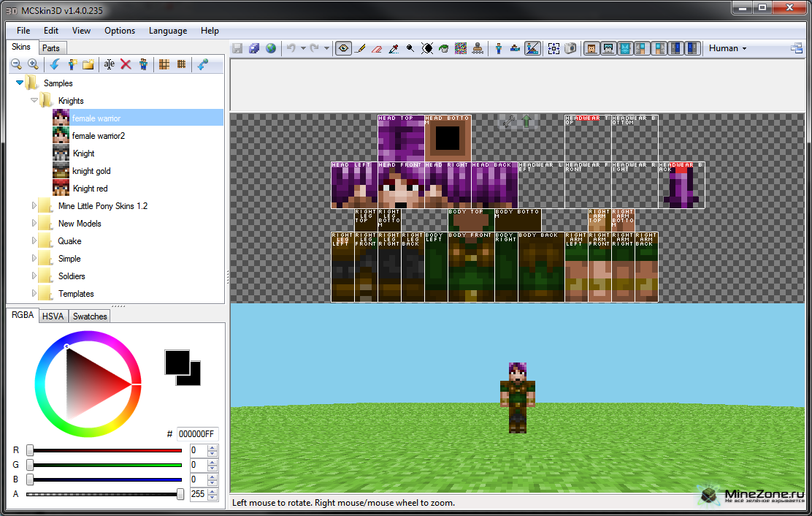Delete the selected skin with red X
Viewport: 812px width, 516px height.
pos(126,64)
